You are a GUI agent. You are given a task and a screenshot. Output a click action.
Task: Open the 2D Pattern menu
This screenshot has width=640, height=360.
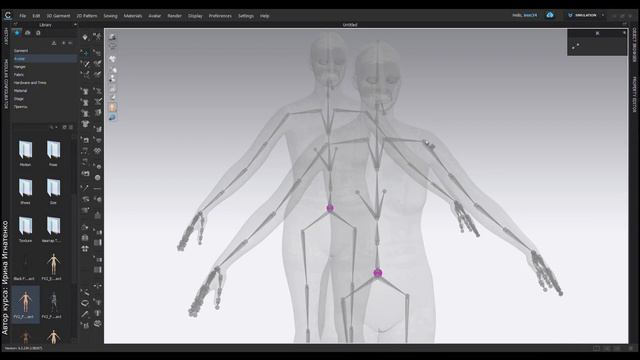87,16
